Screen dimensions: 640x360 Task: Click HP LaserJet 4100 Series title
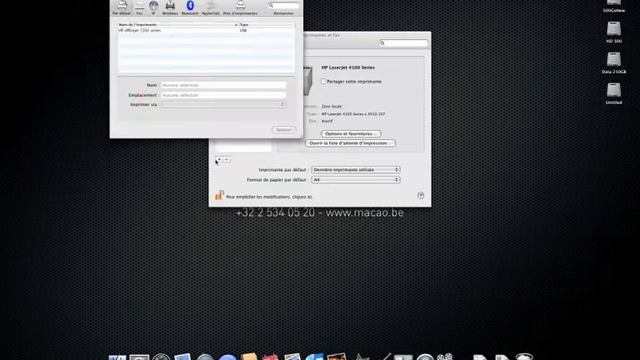pos(348,68)
